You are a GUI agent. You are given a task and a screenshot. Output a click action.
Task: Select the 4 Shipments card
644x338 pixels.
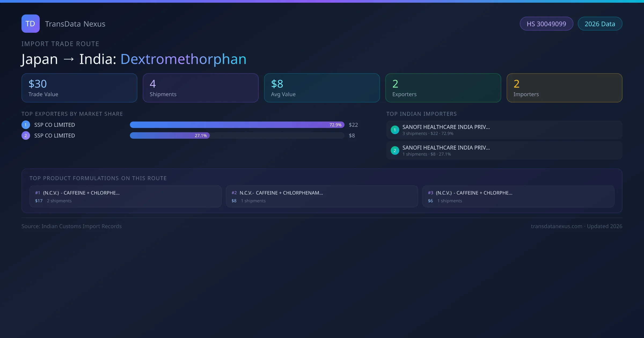coord(200,88)
